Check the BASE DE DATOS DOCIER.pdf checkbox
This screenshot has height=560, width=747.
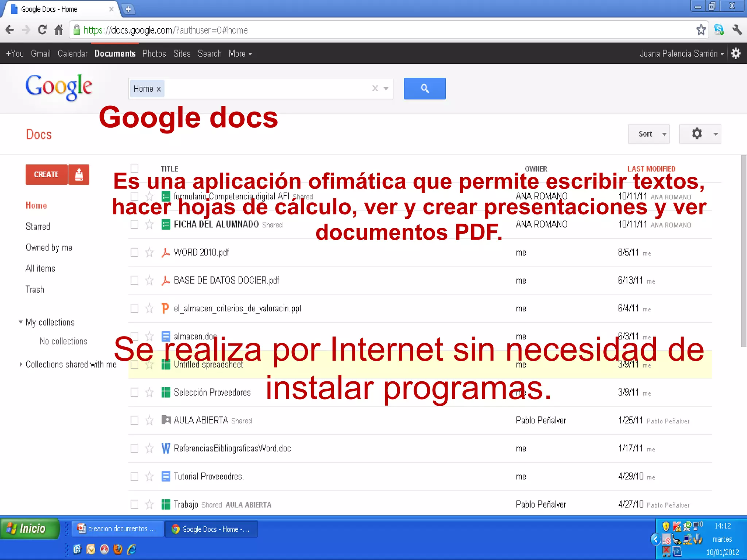pyautogui.click(x=135, y=280)
